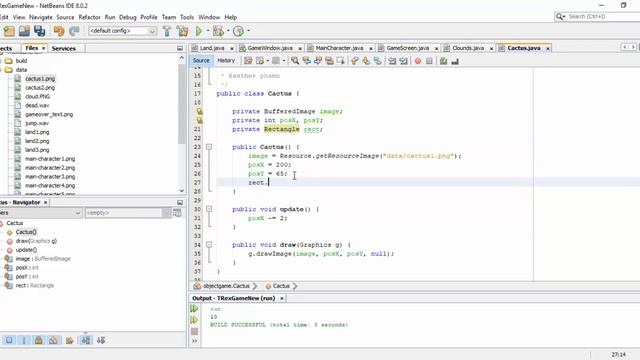Open the Debug menu

(127, 17)
